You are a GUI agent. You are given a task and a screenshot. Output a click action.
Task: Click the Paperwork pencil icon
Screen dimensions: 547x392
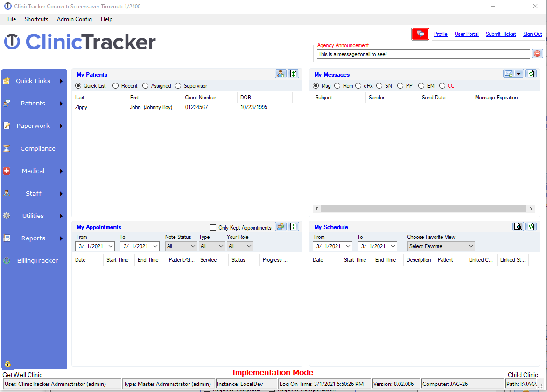click(x=6, y=126)
